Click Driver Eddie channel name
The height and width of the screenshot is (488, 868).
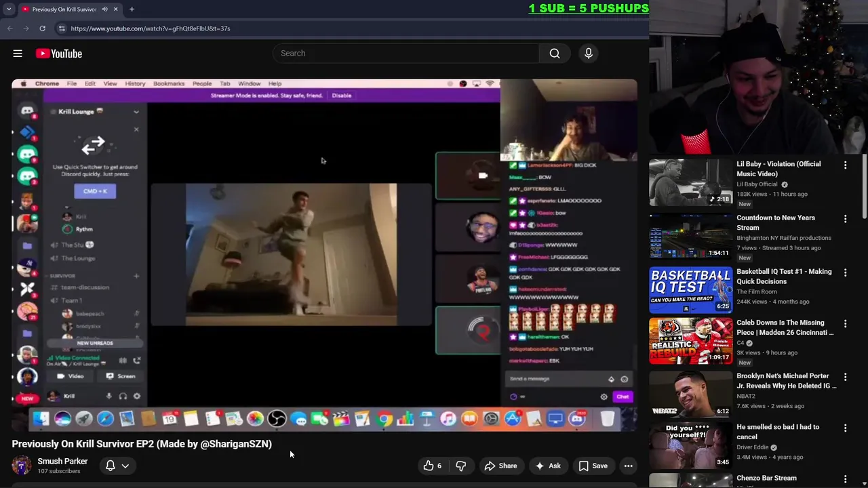tap(753, 447)
